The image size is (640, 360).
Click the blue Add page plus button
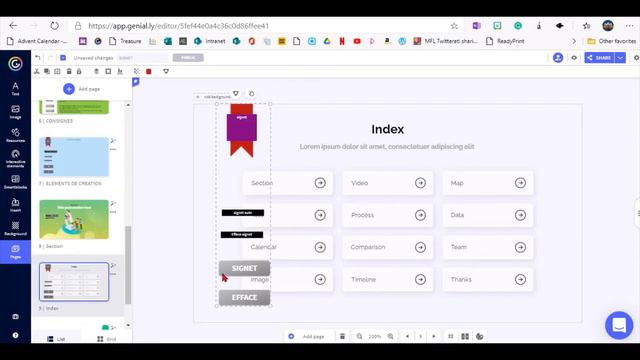(69, 89)
